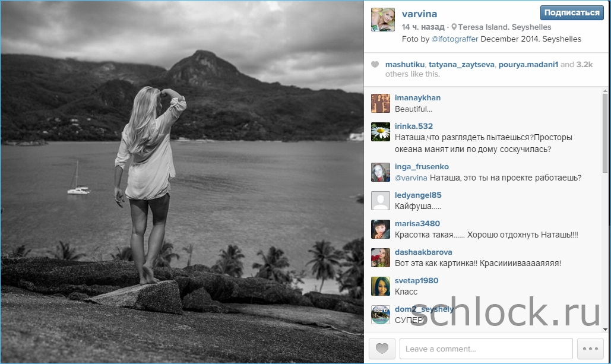Click the heart like button beside comment box

pos(382,349)
